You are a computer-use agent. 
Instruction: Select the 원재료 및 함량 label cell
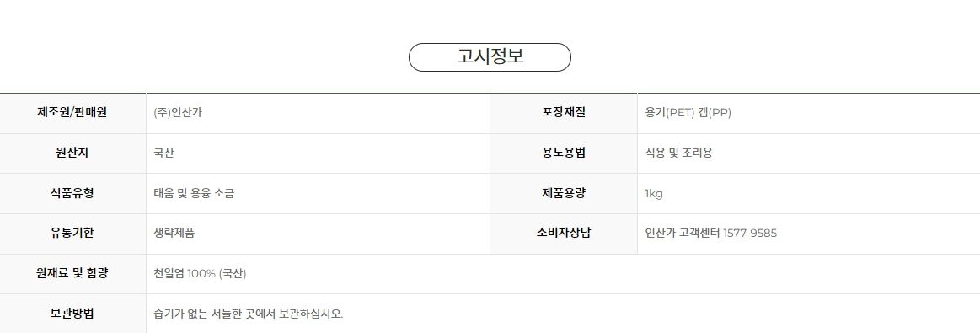(x=72, y=273)
